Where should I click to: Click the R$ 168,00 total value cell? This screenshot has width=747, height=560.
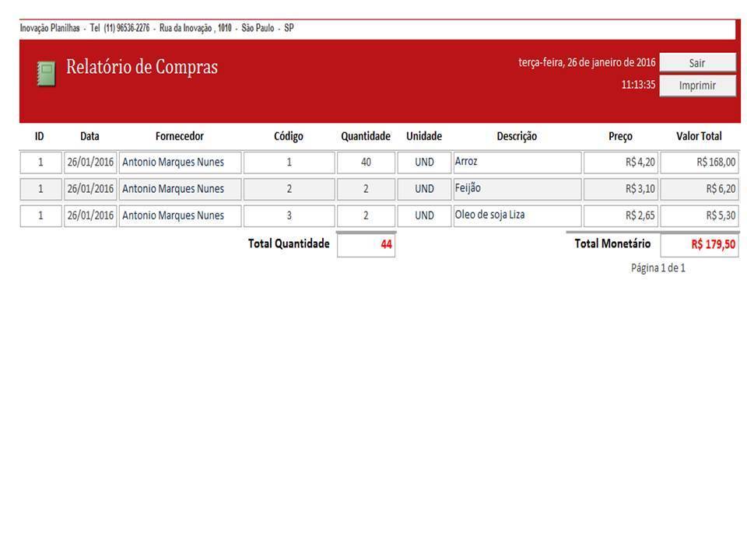pyautogui.click(x=700, y=163)
